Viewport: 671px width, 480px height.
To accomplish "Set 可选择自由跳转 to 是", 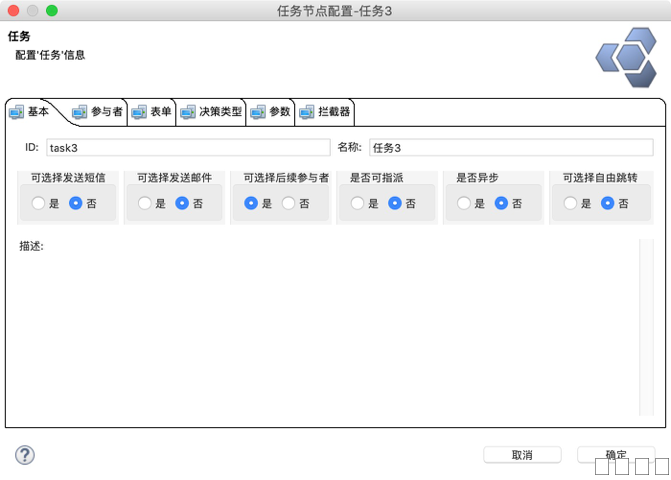I will [570, 203].
